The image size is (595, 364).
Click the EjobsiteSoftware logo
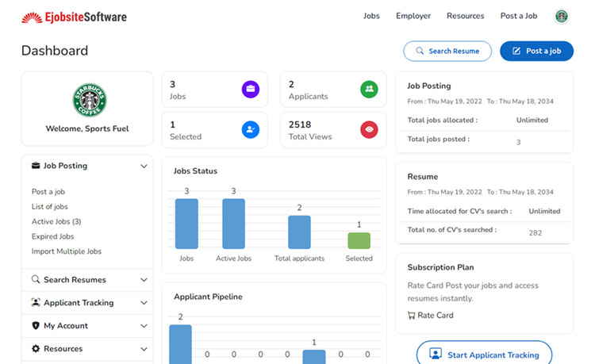(x=74, y=17)
